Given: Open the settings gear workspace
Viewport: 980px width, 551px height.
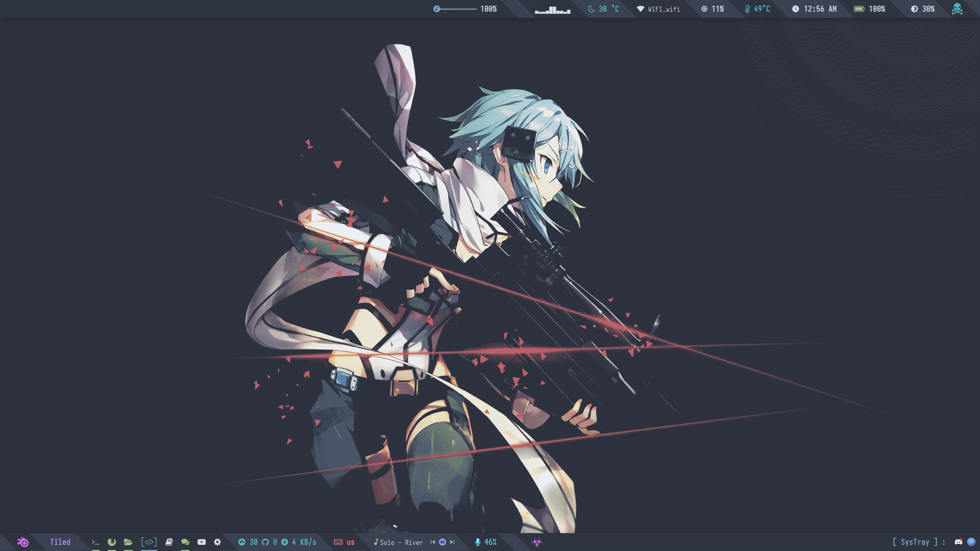Looking at the screenshot, I should click(217, 542).
